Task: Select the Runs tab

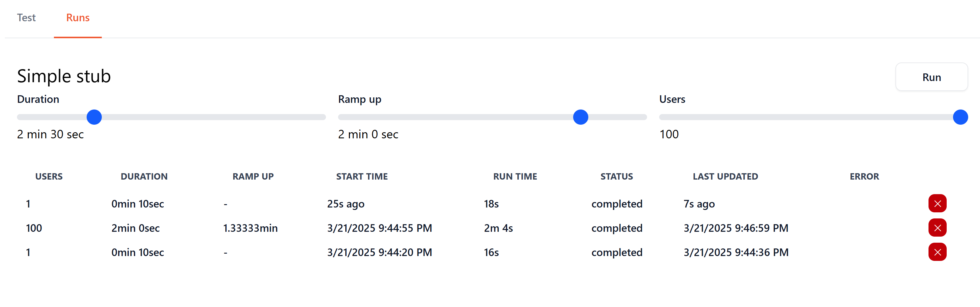Action: (78, 18)
